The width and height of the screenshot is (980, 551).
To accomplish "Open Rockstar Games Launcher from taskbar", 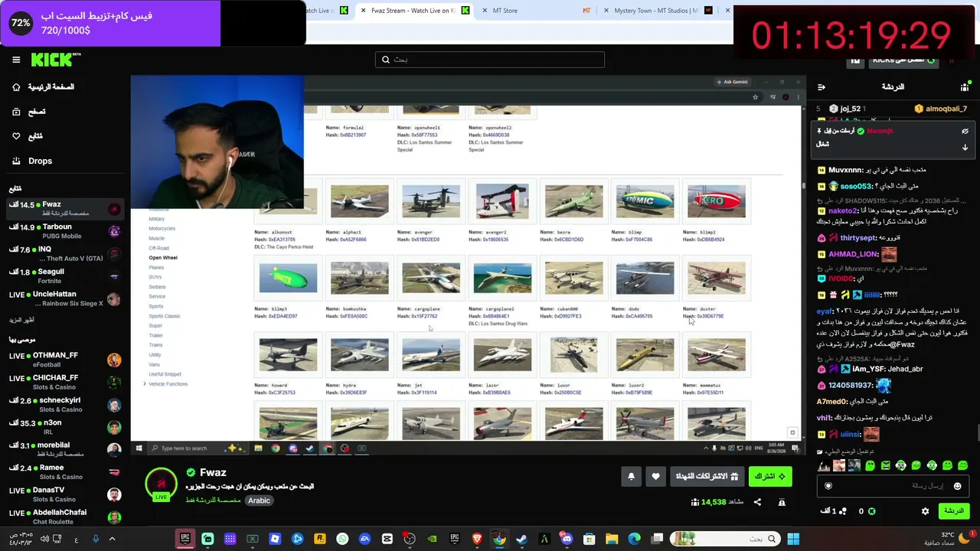I will click(320, 539).
